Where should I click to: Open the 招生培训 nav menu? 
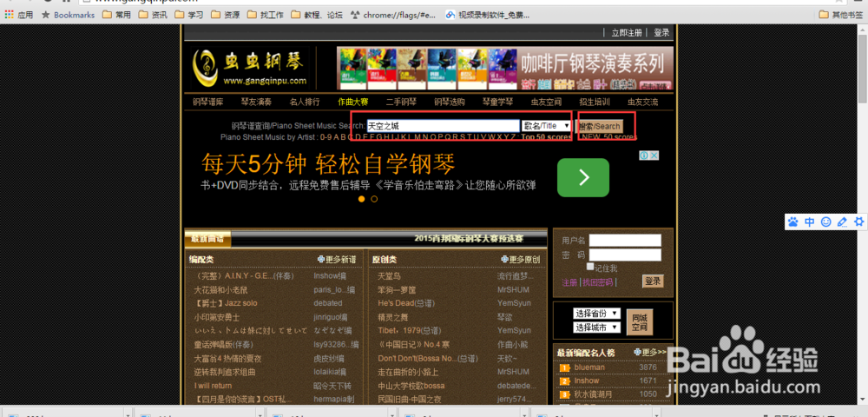point(595,102)
